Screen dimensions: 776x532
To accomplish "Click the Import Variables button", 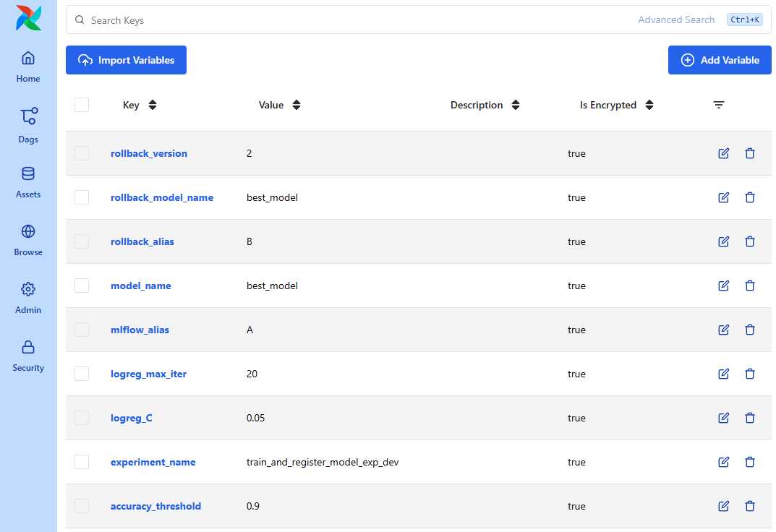I will point(126,60).
